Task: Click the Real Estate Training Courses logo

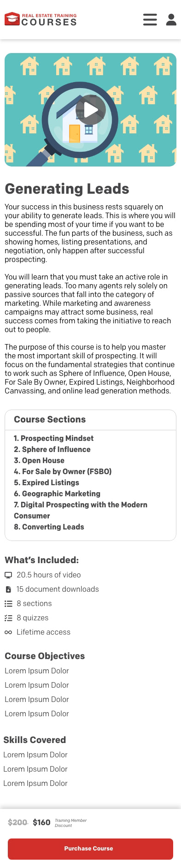Action: point(41,19)
